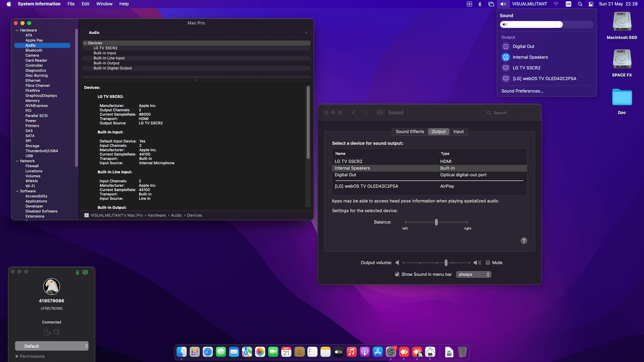Adjust the Sound menu volume slider knob

click(x=559, y=24)
